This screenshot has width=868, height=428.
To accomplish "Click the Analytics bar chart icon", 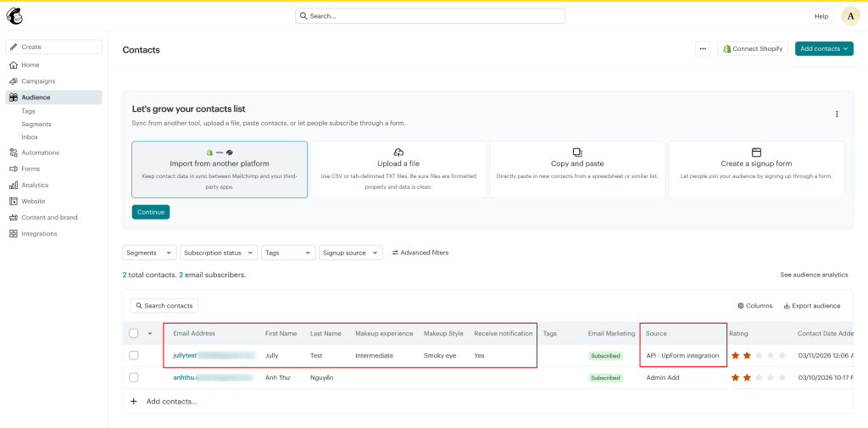I will click(14, 185).
